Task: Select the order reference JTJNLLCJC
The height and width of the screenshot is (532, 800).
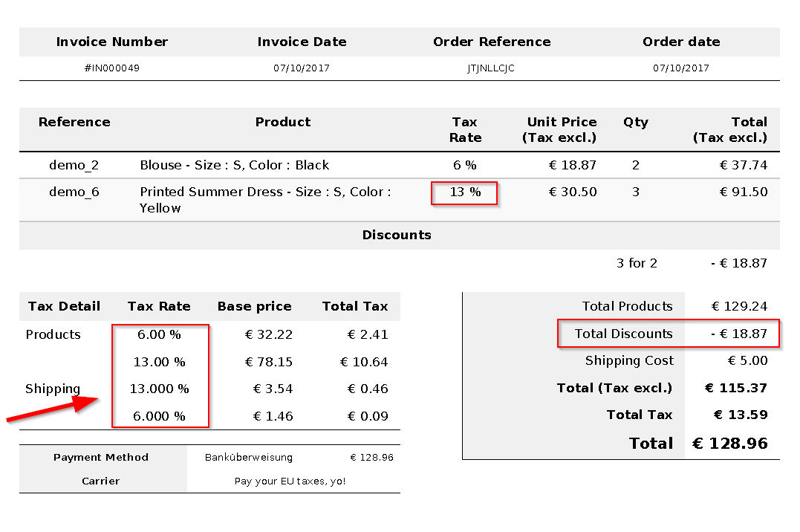Action: pos(491,68)
